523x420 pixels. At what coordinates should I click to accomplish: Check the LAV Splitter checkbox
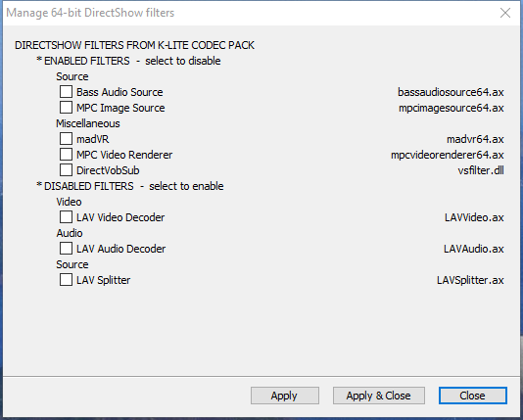click(66, 280)
